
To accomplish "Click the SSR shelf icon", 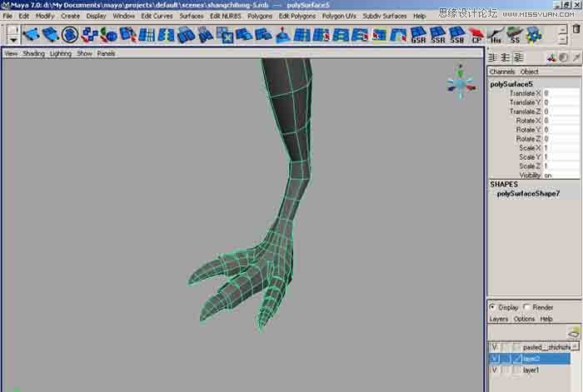I will [438, 34].
